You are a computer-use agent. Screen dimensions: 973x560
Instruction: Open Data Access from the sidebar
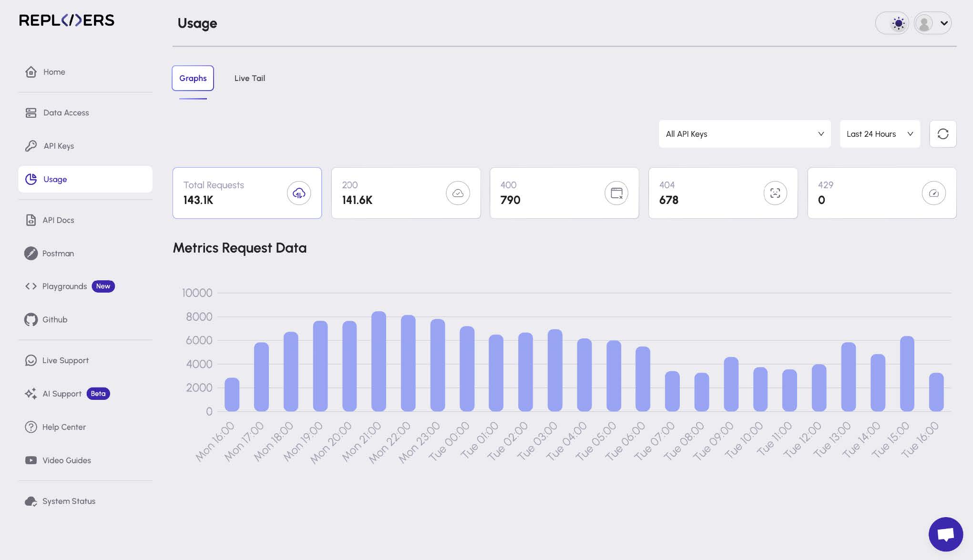[66, 113]
